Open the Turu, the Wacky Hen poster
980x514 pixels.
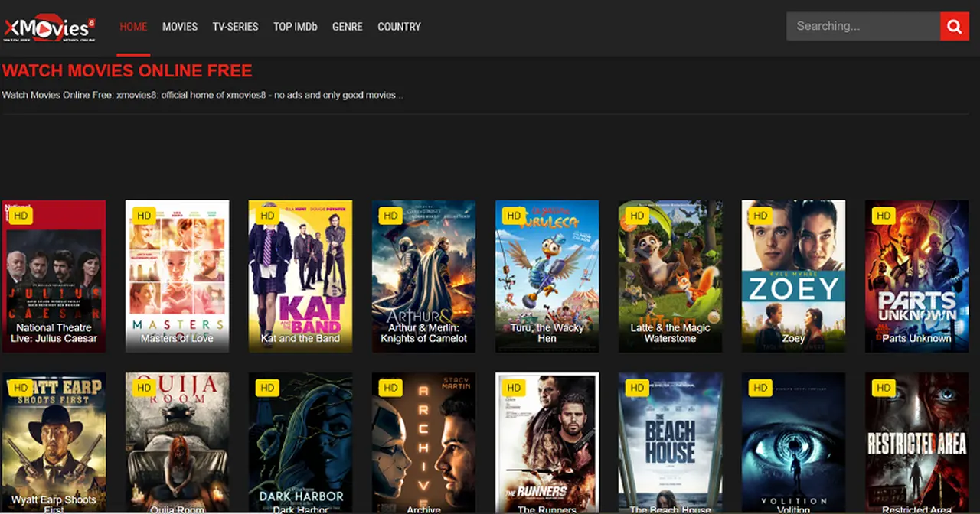click(547, 276)
